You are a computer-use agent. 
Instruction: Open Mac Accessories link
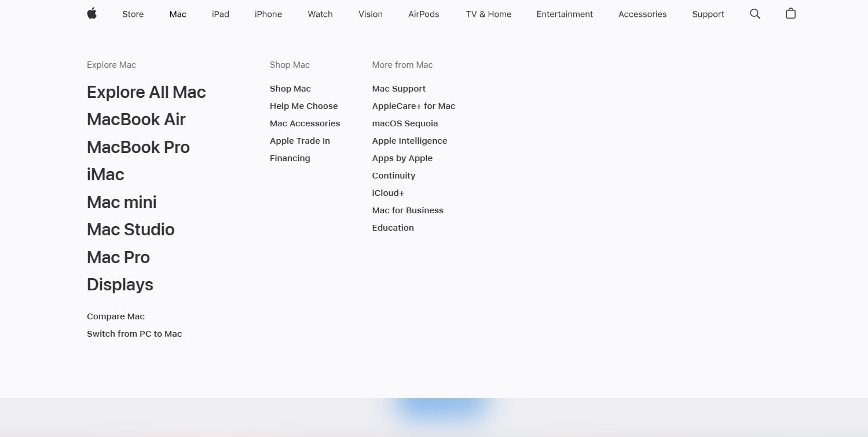click(305, 123)
